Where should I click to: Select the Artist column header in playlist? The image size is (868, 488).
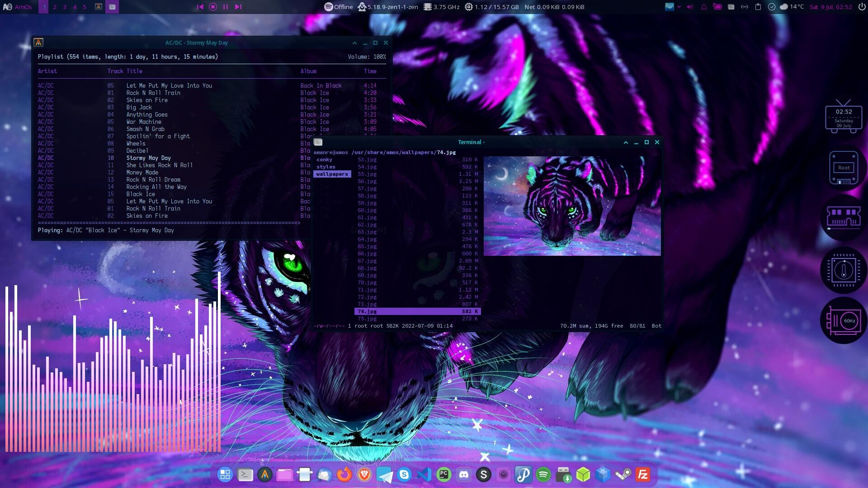pos(47,71)
